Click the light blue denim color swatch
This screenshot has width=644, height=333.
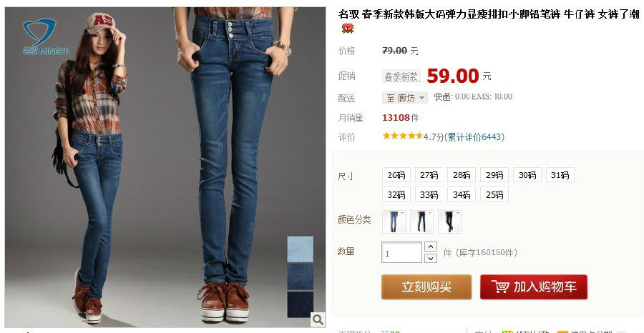pyautogui.click(x=300, y=249)
